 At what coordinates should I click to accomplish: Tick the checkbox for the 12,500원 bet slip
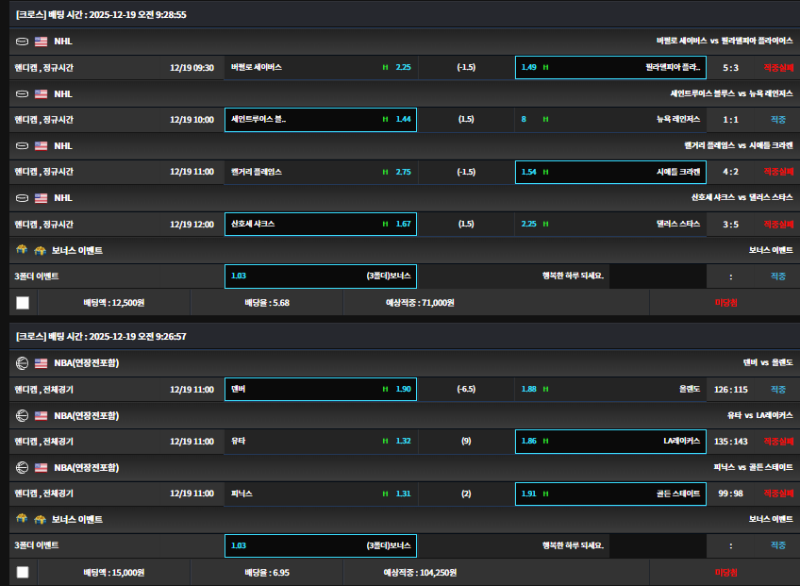tap(22, 302)
